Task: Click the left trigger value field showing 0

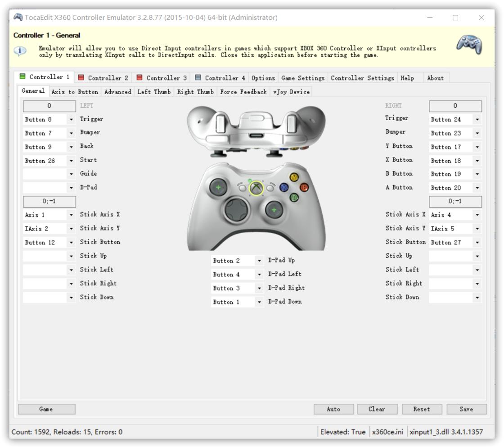Action: [x=49, y=106]
